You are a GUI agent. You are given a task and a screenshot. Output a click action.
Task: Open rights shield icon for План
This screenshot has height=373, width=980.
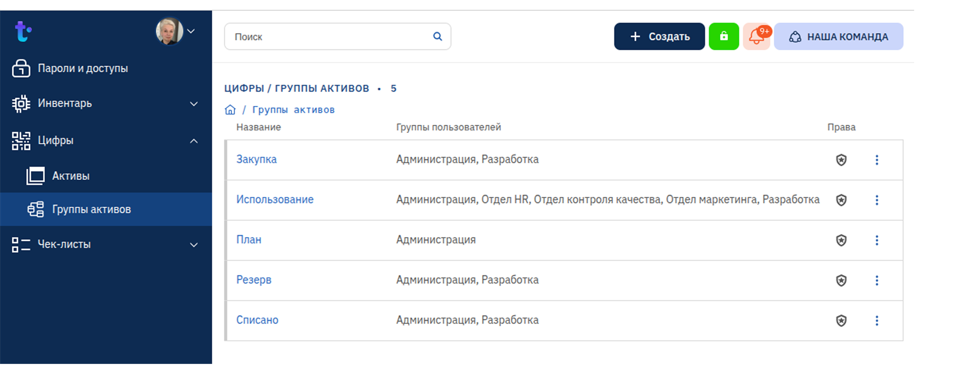click(x=841, y=240)
